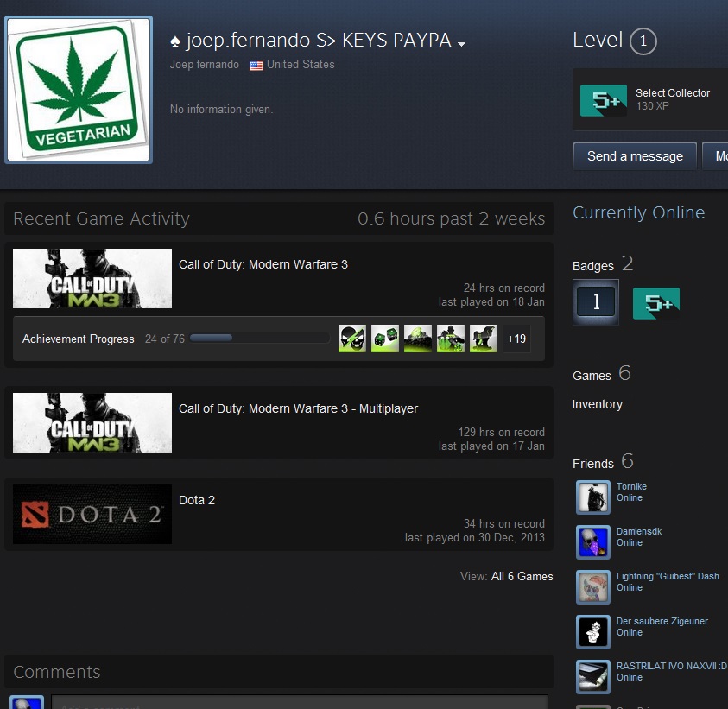The width and height of the screenshot is (728, 709).
Task: Open the Games section link
Action: pos(592,376)
